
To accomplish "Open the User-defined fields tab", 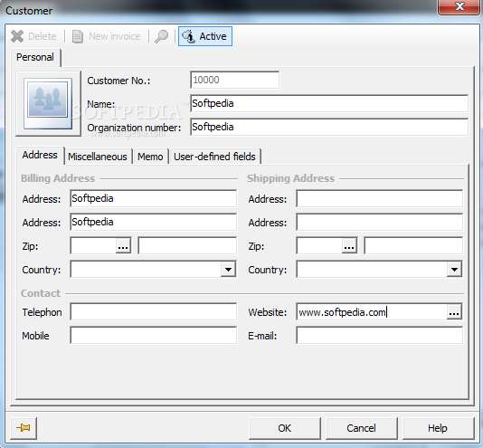I will [x=214, y=157].
